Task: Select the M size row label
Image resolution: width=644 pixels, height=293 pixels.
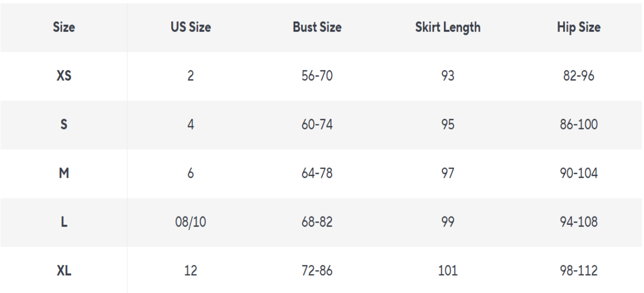Action: [64, 173]
